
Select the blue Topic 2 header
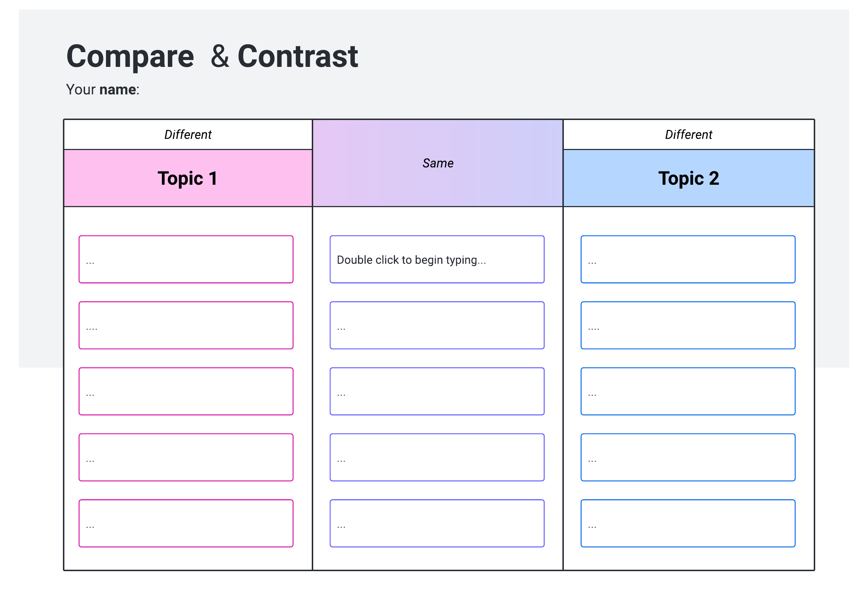pyautogui.click(x=688, y=178)
